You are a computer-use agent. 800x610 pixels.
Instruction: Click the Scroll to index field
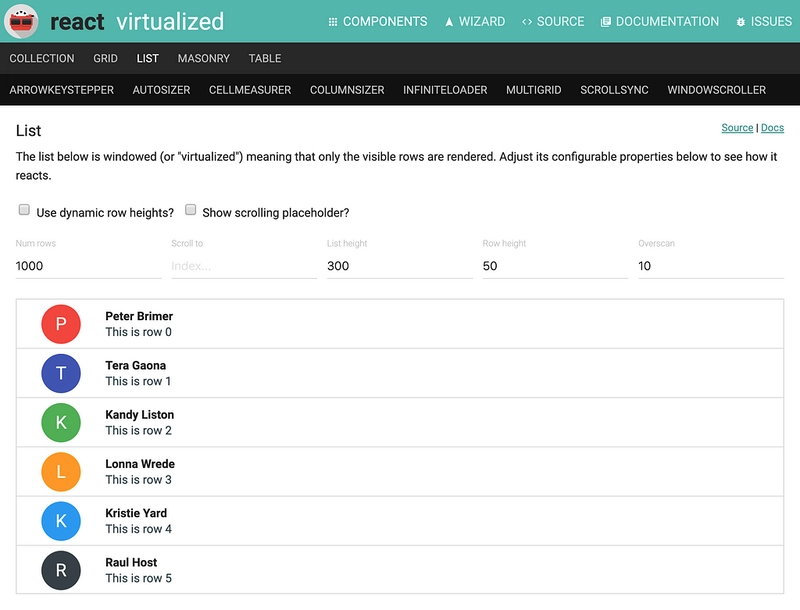tap(243, 266)
